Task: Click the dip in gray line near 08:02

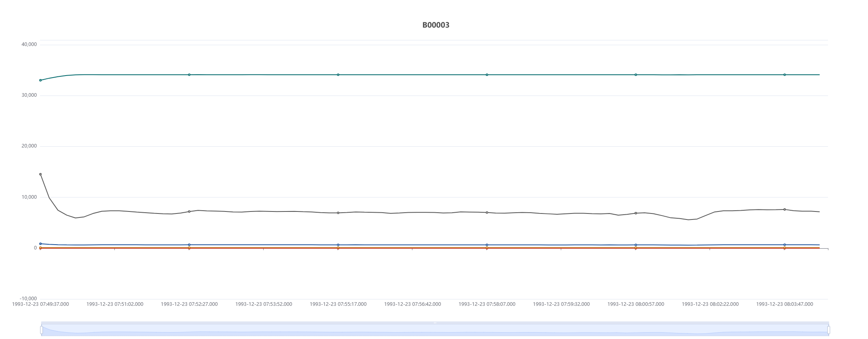Action: pos(688,219)
